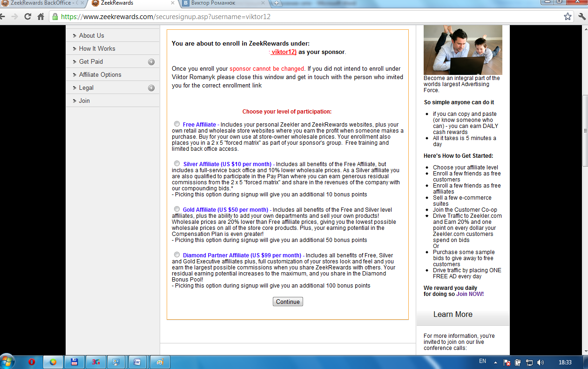
Task: Go to the browser home page icon
Action: (x=41, y=16)
